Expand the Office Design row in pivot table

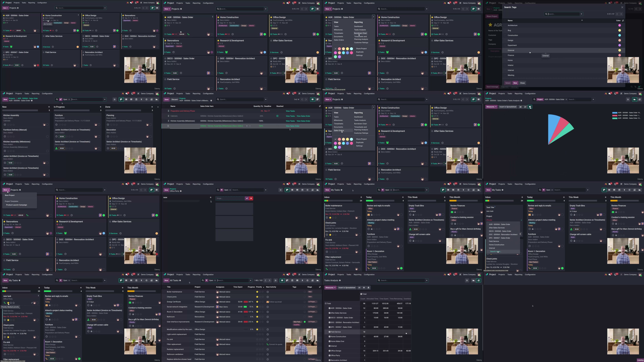(329, 351)
